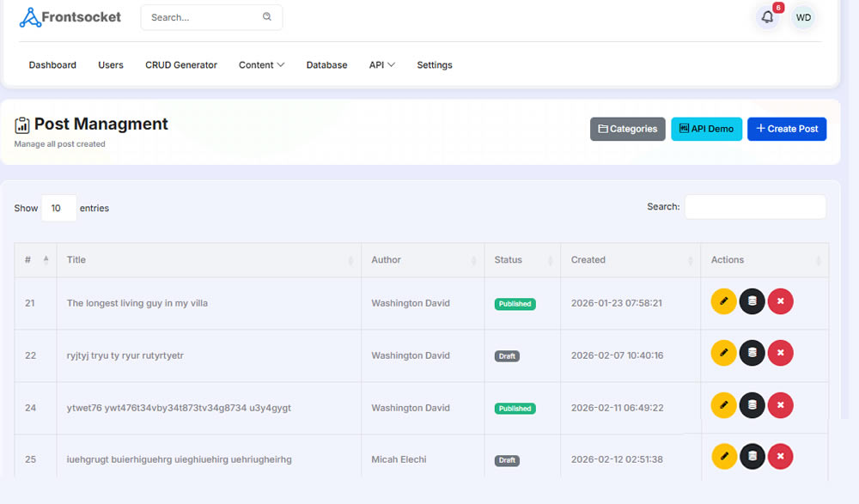Screen dimensions: 859x504
Task: Open the WD user avatar menu
Action: coord(803,17)
